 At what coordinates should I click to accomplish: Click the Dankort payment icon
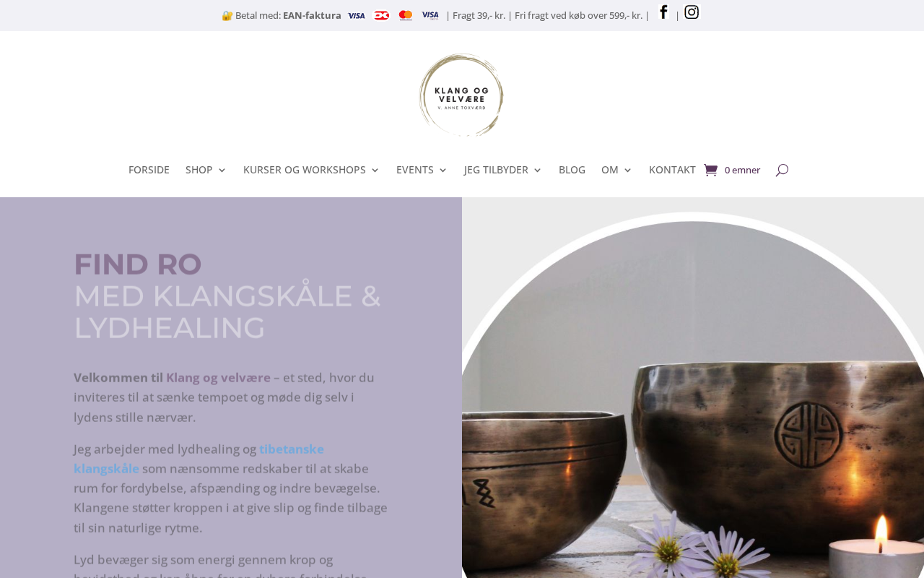click(381, 15)
